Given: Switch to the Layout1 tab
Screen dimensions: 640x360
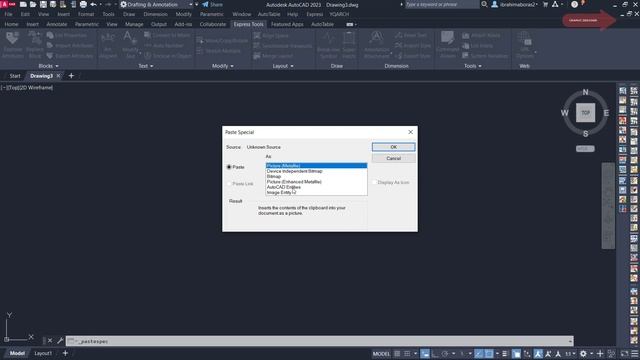Looking at the screenshot, I should coord(43,353).
